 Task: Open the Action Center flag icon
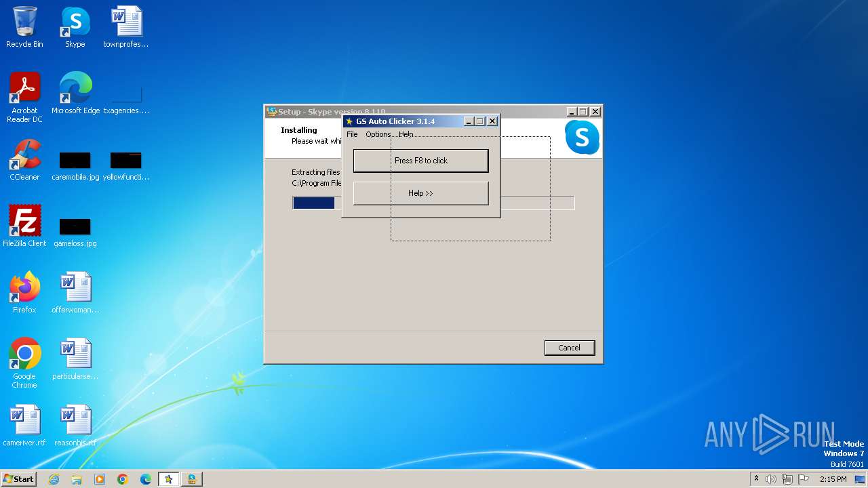click(804, 479)
